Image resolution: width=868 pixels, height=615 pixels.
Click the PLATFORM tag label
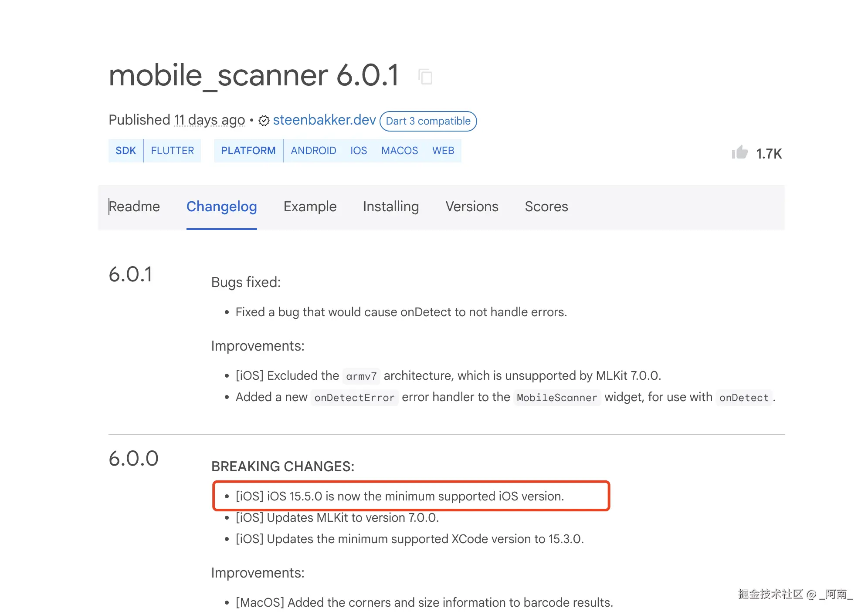[x=248, y=151]
